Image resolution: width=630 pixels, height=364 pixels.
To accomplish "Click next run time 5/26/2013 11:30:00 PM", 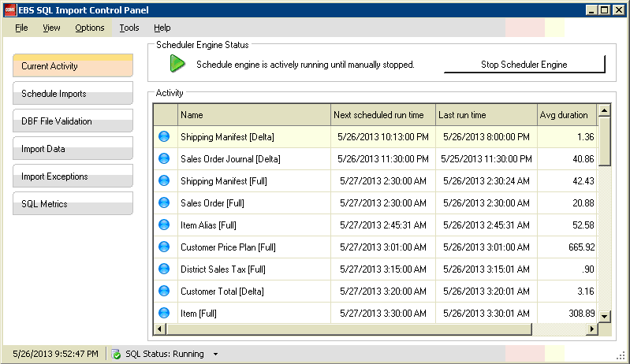I will point(383,159).
